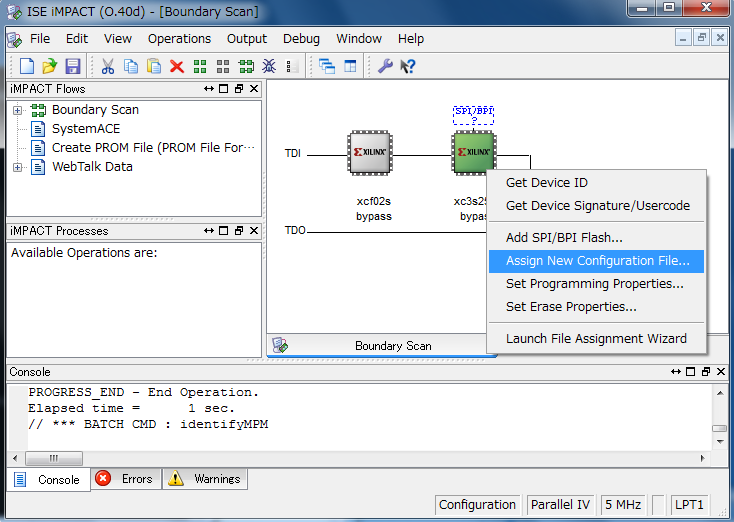Choose Assign New Configuration File
Screen dimensions: 734x522
(x=596, y=261)
